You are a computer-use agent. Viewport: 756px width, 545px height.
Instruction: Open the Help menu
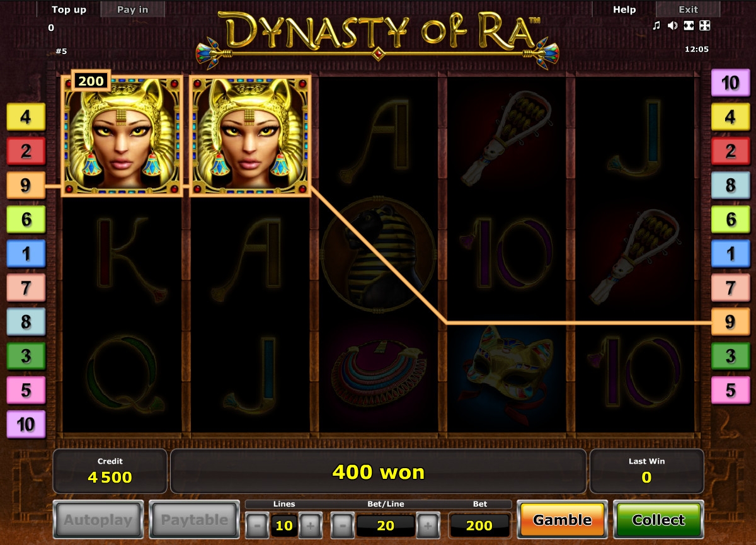[x=624, y=9]
